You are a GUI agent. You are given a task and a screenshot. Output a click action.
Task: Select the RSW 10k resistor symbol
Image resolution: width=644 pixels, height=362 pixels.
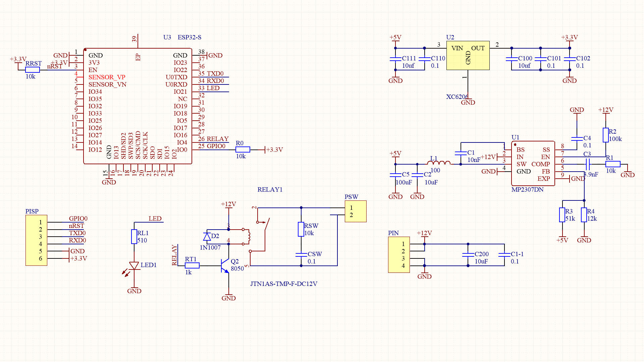pyautogui.click(x=301, y=229)
